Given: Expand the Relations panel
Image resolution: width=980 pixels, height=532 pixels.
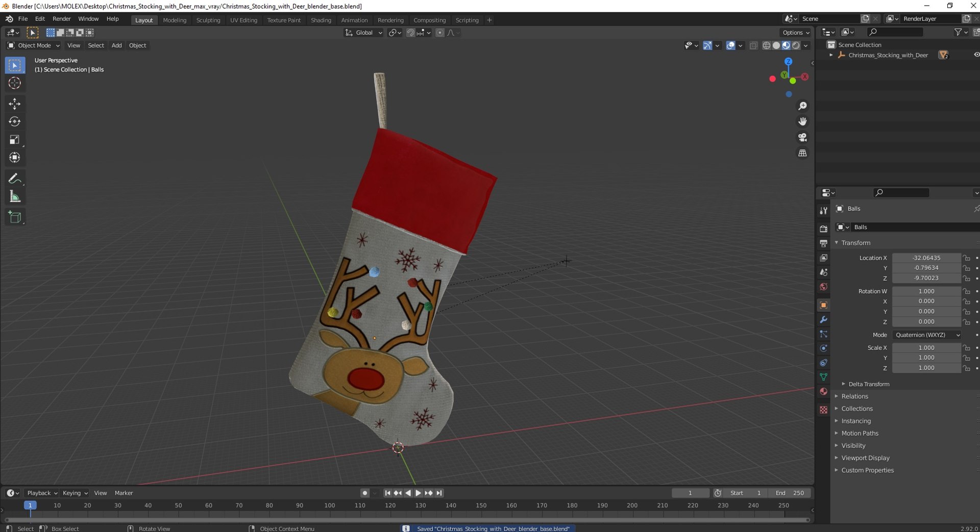Looking at the screenshot, I should [x=854, y=396].
